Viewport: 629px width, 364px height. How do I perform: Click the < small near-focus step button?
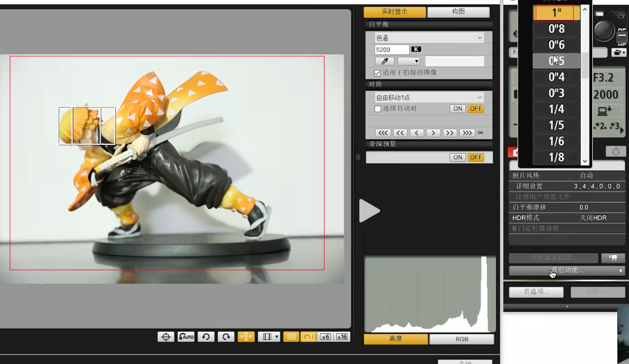pos(417,133)
